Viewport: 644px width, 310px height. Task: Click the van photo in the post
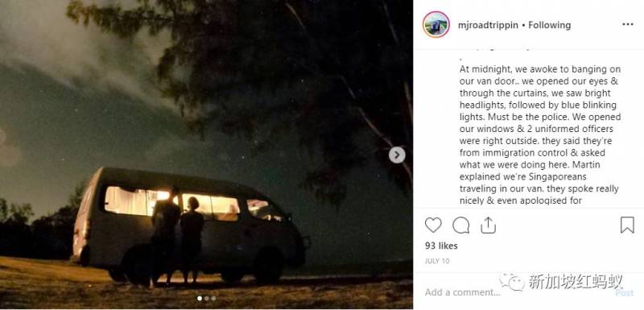(x=206, y=155)
